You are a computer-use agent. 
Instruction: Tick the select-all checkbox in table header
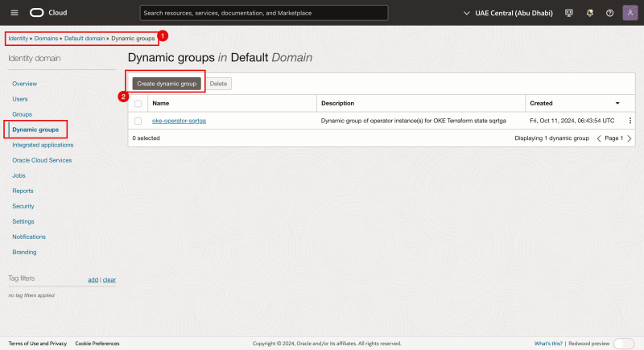138,104
